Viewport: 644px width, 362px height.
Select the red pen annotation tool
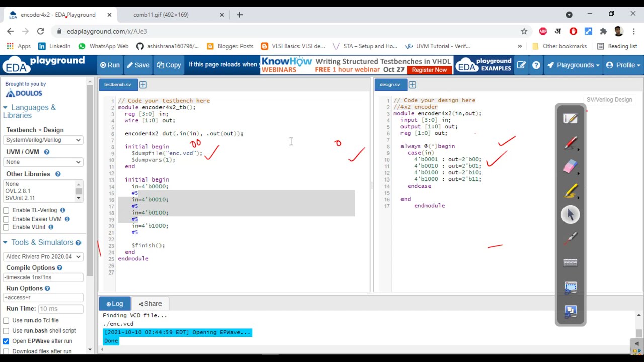coord(570,143)
